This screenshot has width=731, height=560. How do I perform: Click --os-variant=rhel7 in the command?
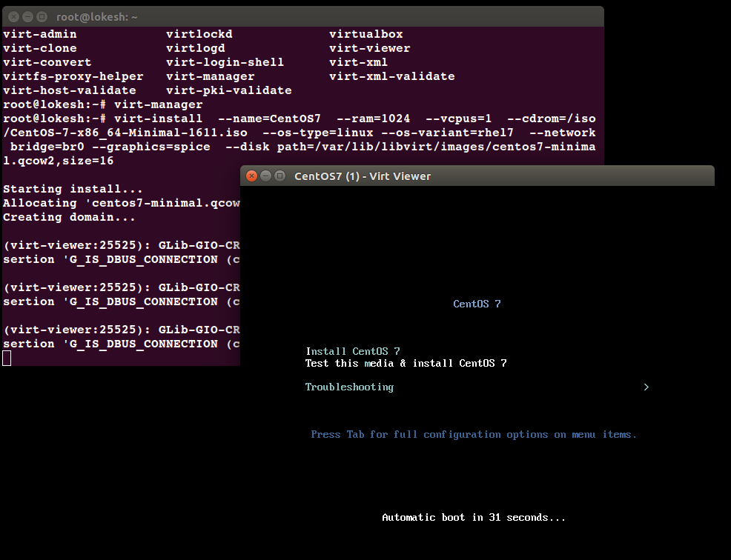tap(447, 133)
